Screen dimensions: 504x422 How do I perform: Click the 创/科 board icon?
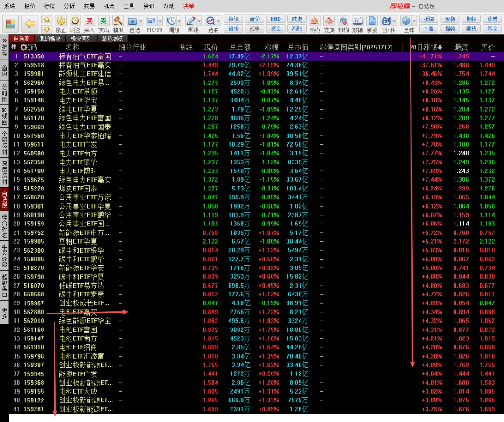(386, 21)
